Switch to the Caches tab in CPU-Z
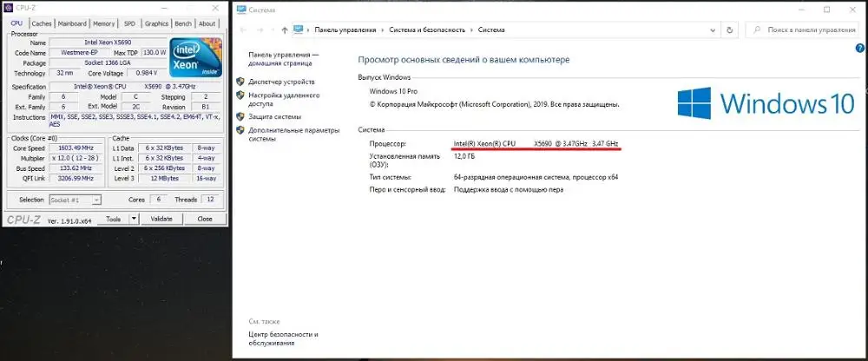 (42, 23)
